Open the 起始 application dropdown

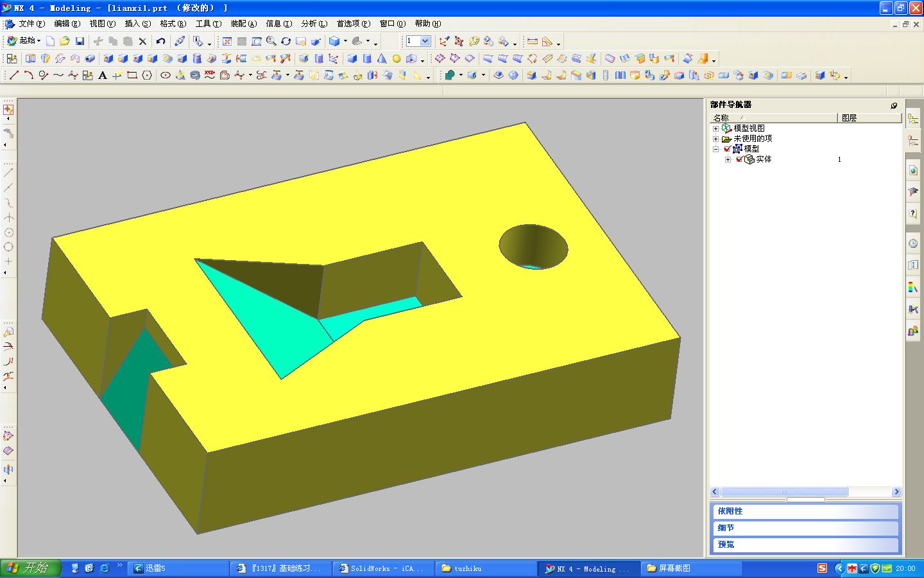click(24, 40)
